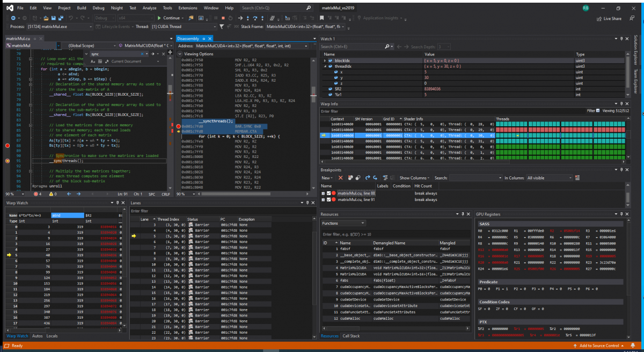This screenshot has height=352, width=644.
Task: Click the Resources filter input field
Action: coord(397,234)
